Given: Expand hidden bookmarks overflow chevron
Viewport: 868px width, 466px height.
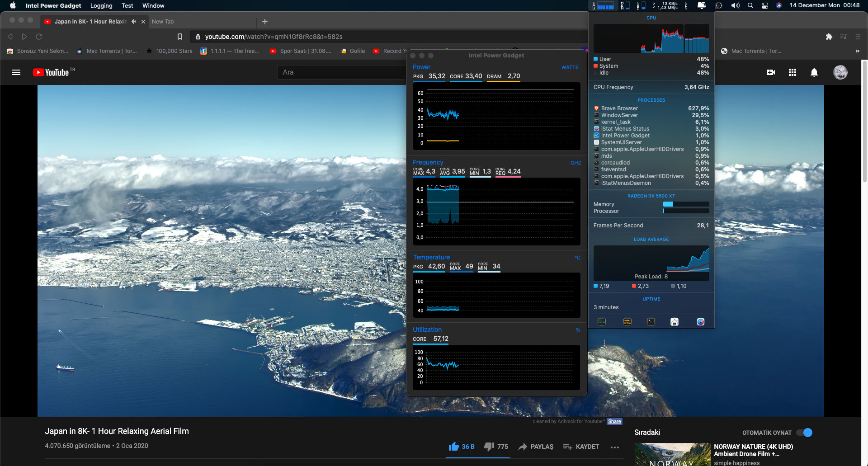Looking at the screenshot, I should (x=857, y=51).
